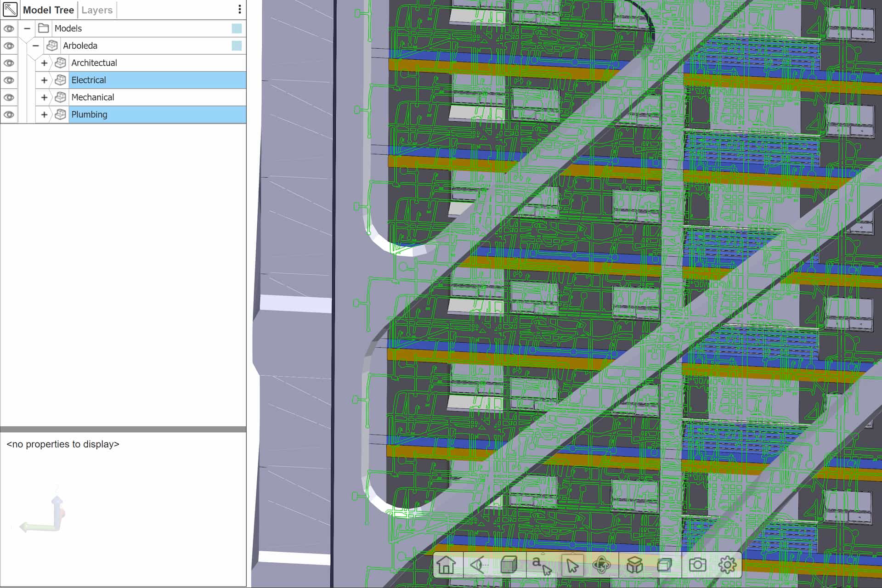882x588 pixels.
Task: Open the camera projection eye tool
Action: point(478,565)
